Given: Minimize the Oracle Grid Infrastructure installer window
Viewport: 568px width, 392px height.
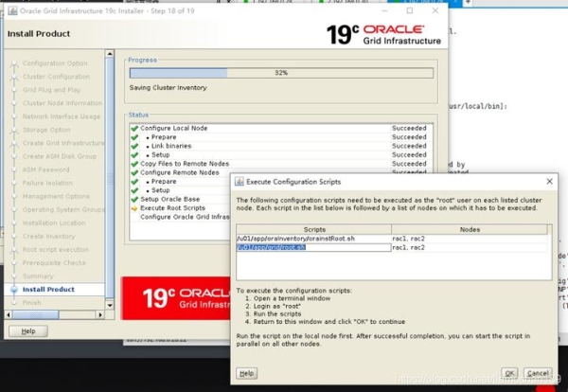Looking at the screenshot, I should pyautogui.click(x=384, y=10).
